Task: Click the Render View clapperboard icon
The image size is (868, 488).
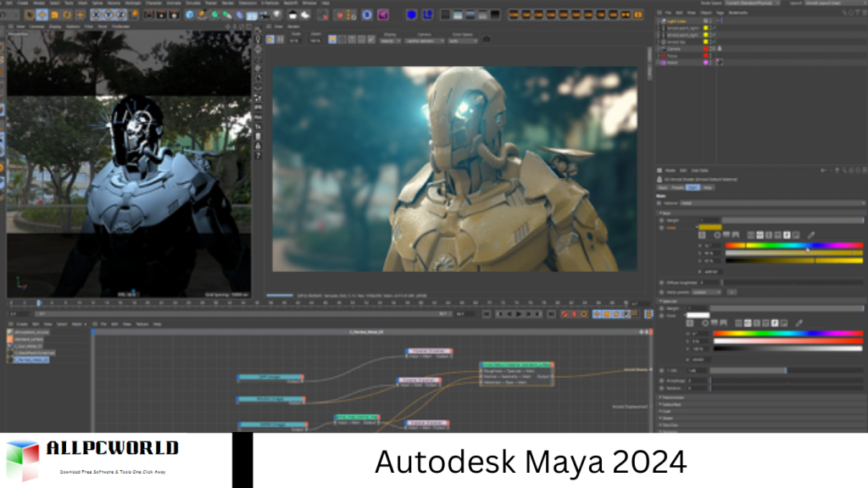Action: click(x=149, y=15)
